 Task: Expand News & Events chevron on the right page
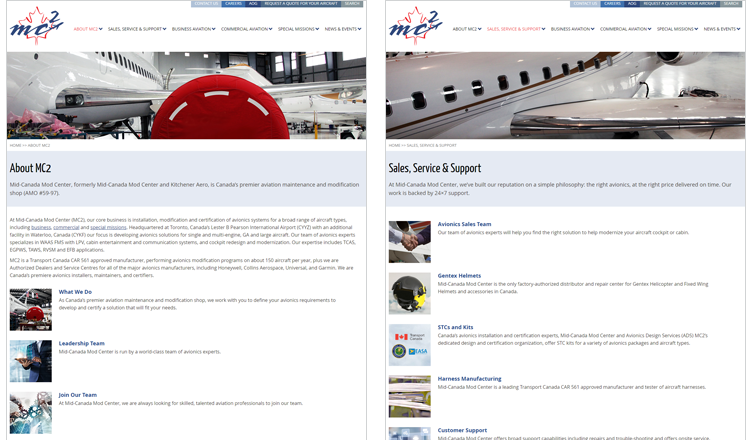[x=739, y=29]
